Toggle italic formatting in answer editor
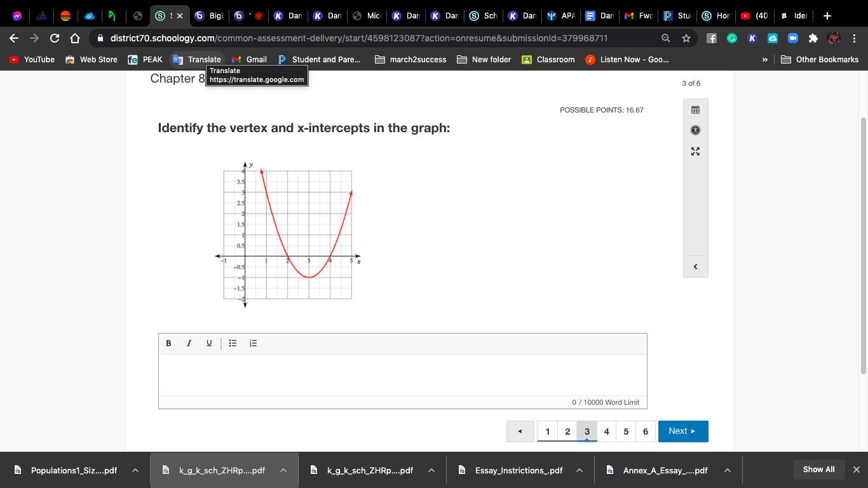 pyautogui.click(x=189, y=343)
